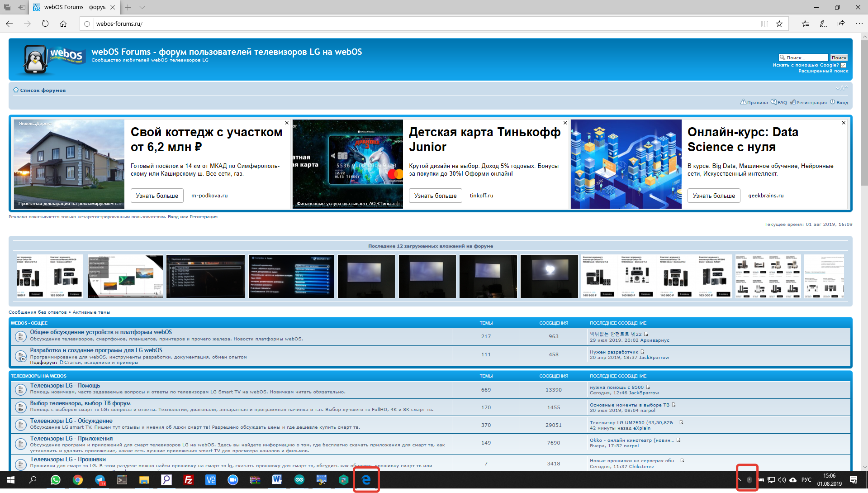Image resolution: width=868 pixels, height=493 pixels.
Task: Open 'Статьи, исходники и примеры' subforum
Action: 101,363
